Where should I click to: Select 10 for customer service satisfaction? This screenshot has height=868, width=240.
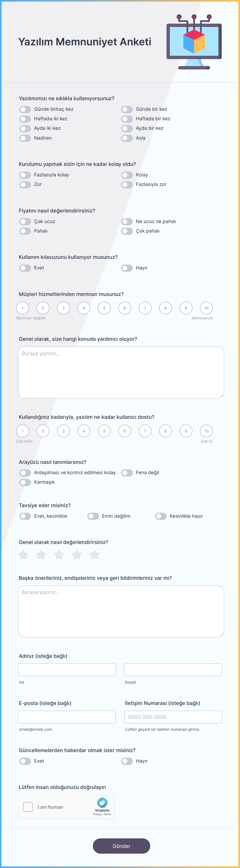pyautogui.click(x=206, y=308)
